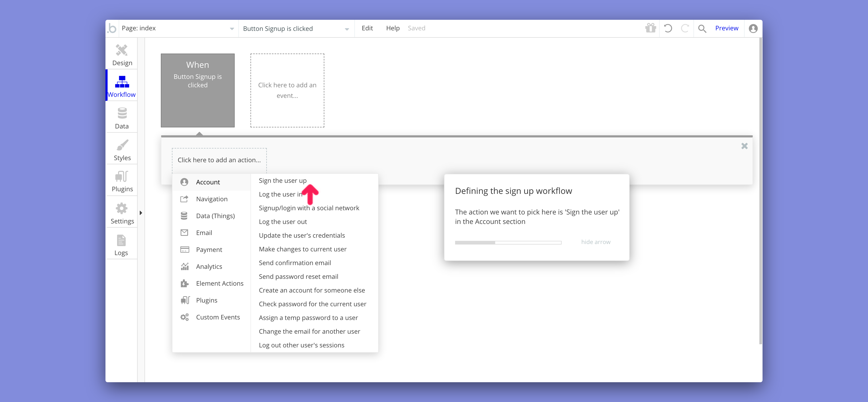Choose 'Change the email for another user'
Screen dimensions: 868x402
[x=309, y=332]
